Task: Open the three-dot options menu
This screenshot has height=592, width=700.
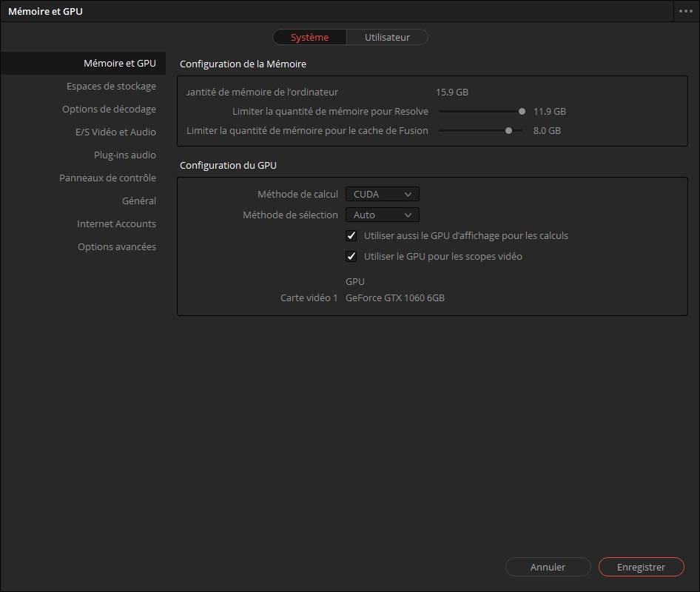Action: click(685, 11)
